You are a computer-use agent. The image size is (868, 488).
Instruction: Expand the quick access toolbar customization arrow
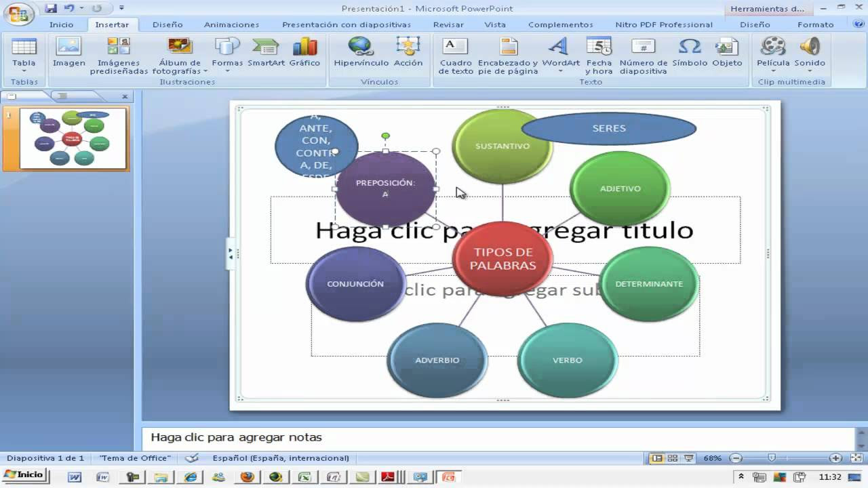[121, 9]
